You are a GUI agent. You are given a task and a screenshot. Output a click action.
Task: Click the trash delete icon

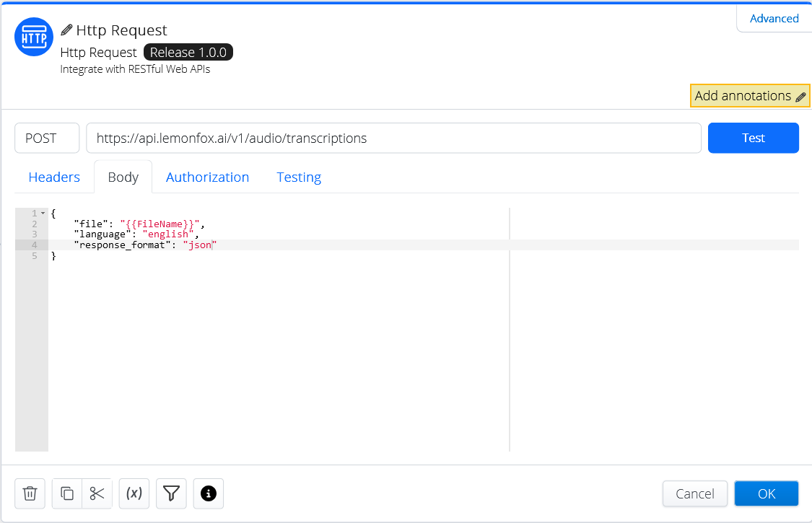point(30,493)
